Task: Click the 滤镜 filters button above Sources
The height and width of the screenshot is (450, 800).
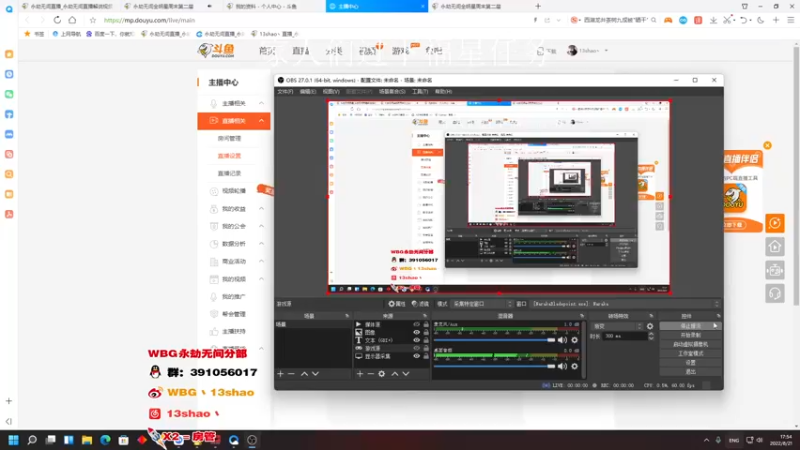Action: 420,304
